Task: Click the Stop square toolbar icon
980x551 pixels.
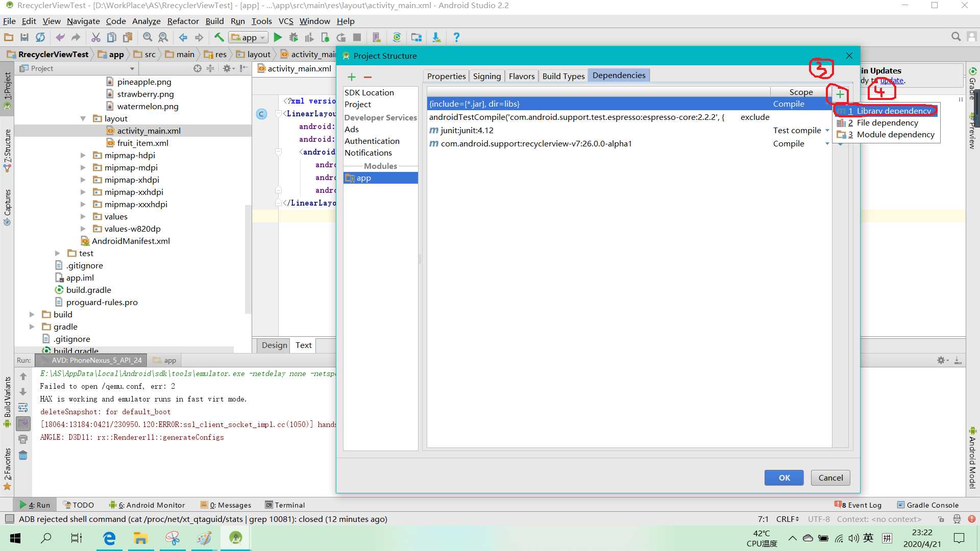Action: (357, 37)
